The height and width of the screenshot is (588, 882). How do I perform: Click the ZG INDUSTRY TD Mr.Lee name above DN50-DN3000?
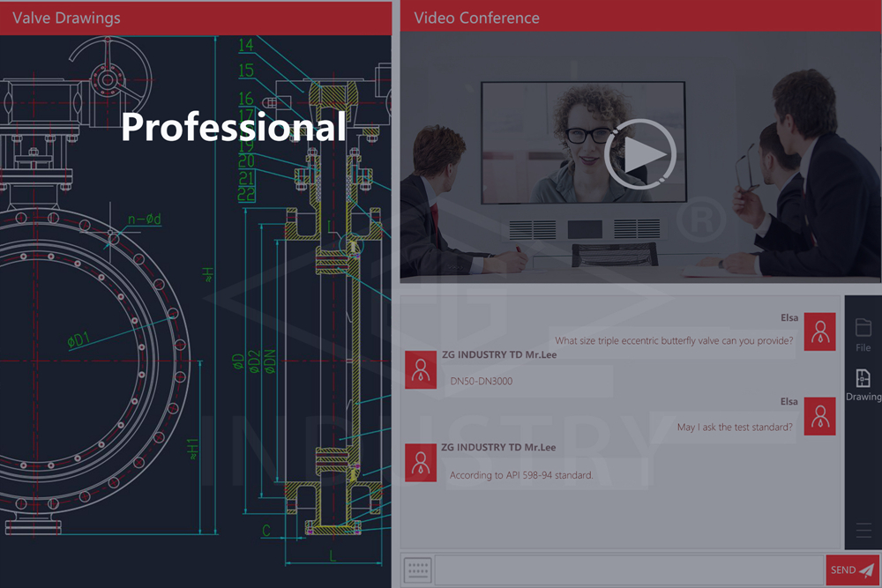click(498, 354)
